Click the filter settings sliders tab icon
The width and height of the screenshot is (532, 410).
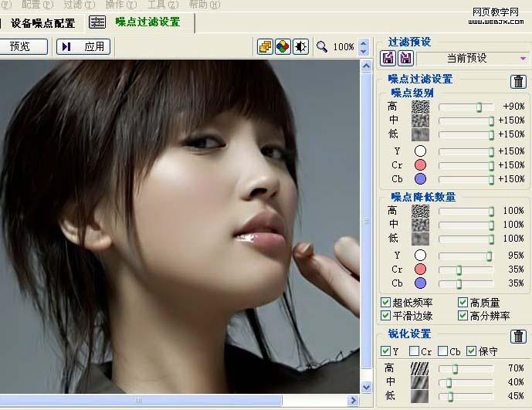97,22
